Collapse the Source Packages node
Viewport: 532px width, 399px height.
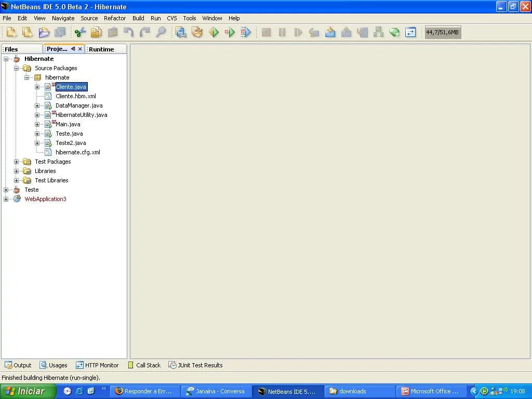coord(16,68)
